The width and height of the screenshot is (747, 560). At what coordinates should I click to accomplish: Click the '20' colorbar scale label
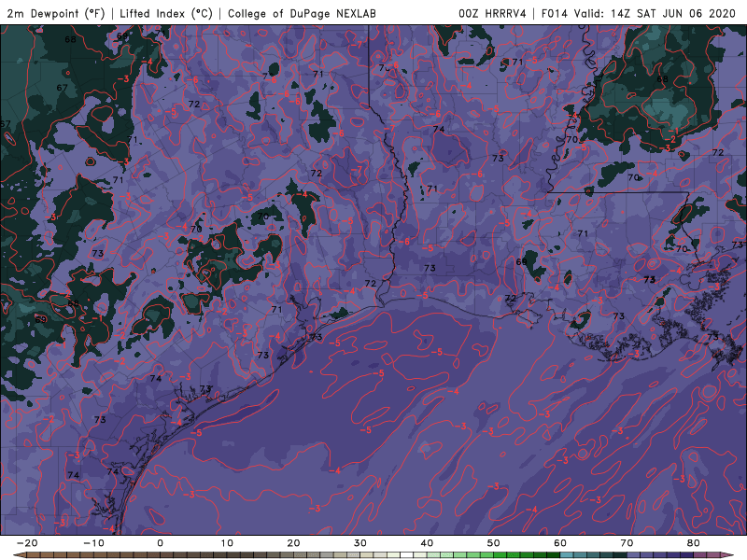tap(293, 543)
